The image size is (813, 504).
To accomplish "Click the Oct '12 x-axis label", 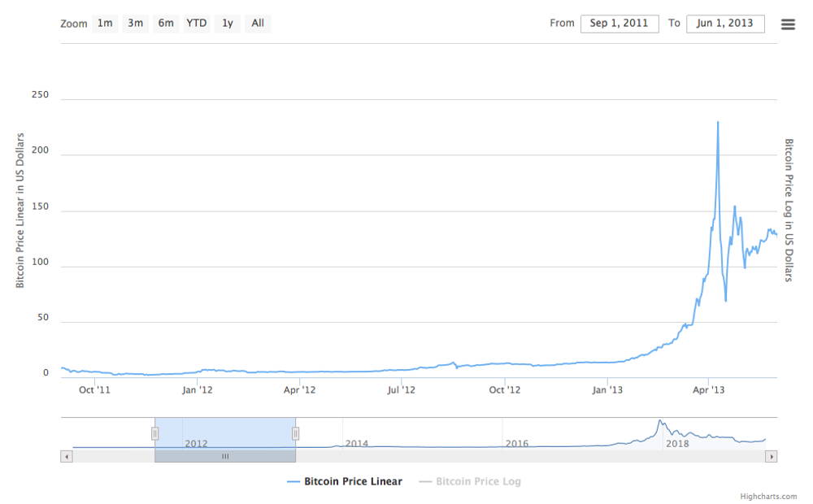I will click(505, 390).
